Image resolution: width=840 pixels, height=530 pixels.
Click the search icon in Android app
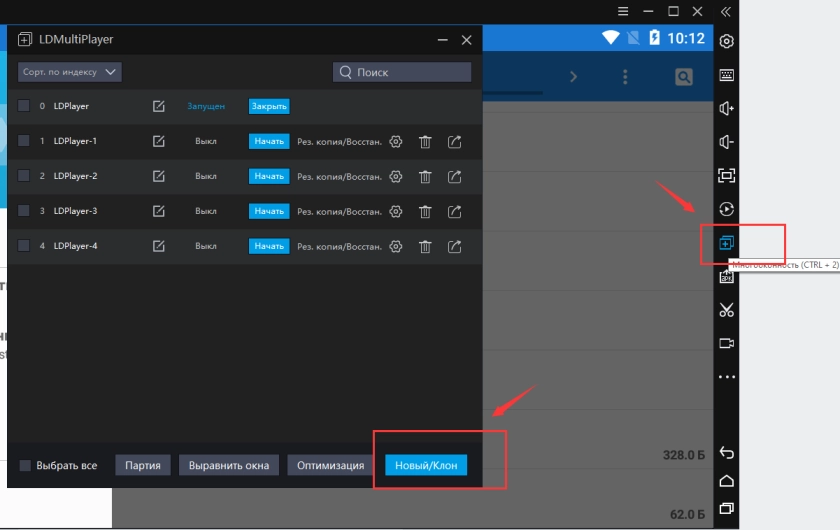tap(684, 77)
